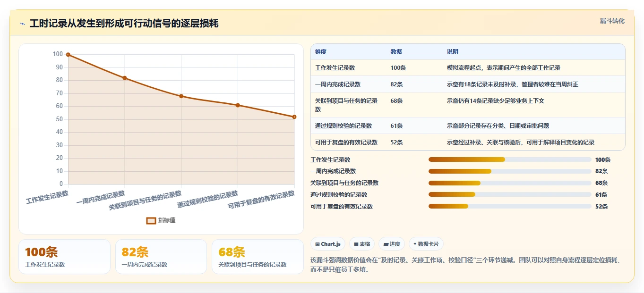Image resolution: width=644 pixels, height=293 pixels.
Task: Click the data point at value 100
Action: [68, 55]
